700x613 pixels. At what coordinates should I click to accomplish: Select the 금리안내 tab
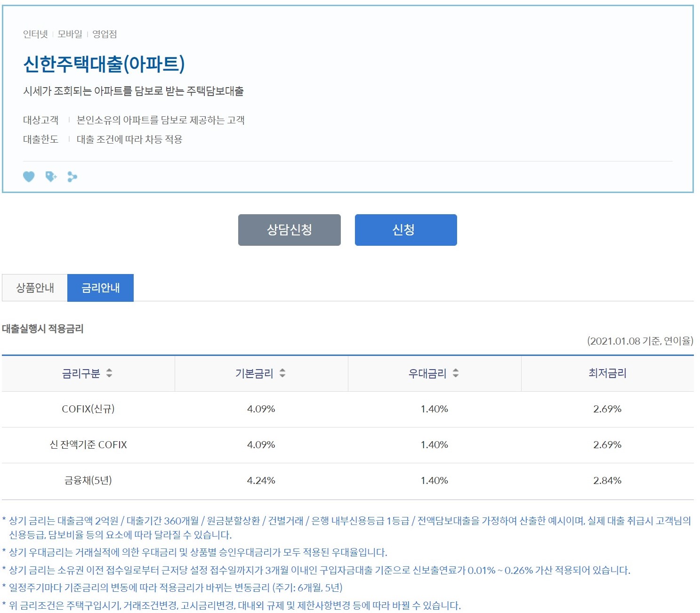click(x=101, y=288)
